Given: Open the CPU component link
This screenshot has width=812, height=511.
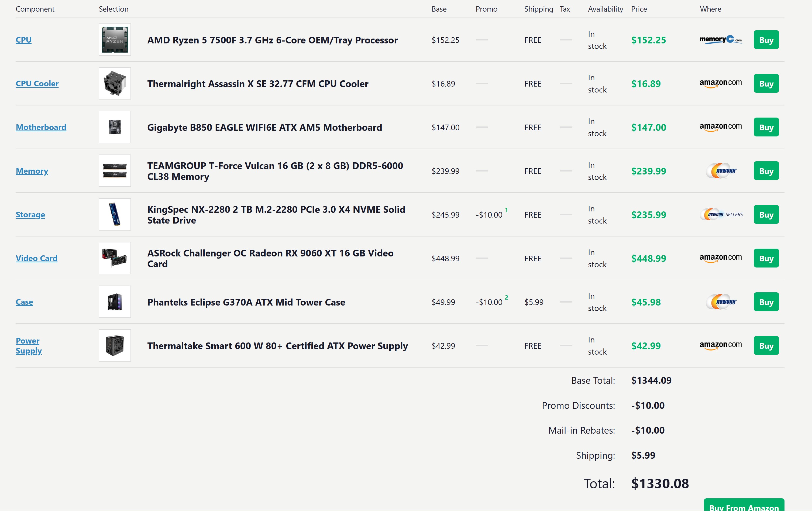Looking at the screenshot, I should tap(24, 40).
